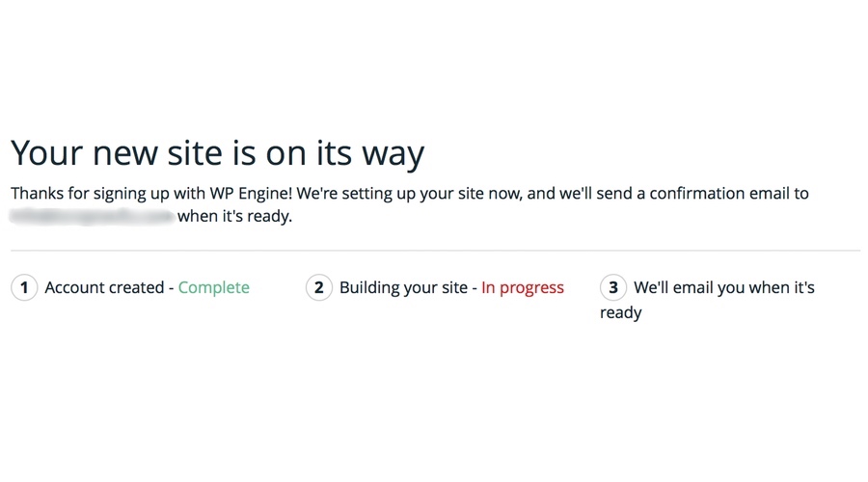Click the green Complete status text
Image resolution: width=868 pixels, height=482 pixels.
(x=214, y=288)
